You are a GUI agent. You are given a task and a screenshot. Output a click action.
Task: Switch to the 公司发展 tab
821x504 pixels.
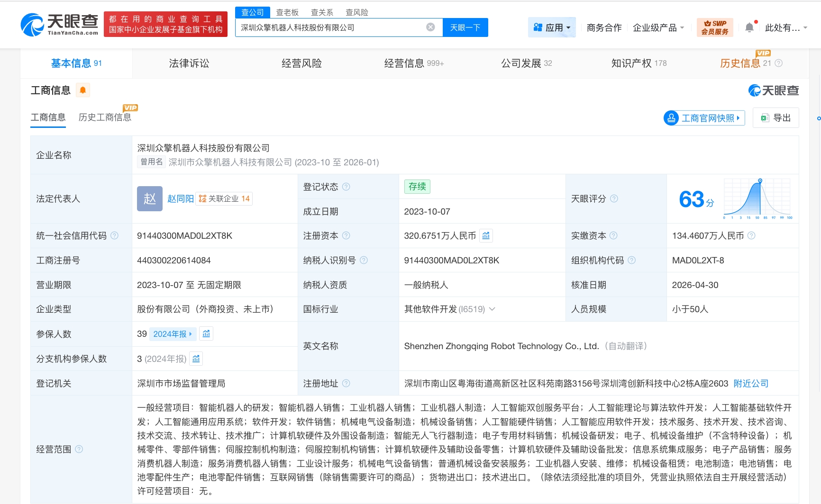pyautogui.click(x=527, y=63)
